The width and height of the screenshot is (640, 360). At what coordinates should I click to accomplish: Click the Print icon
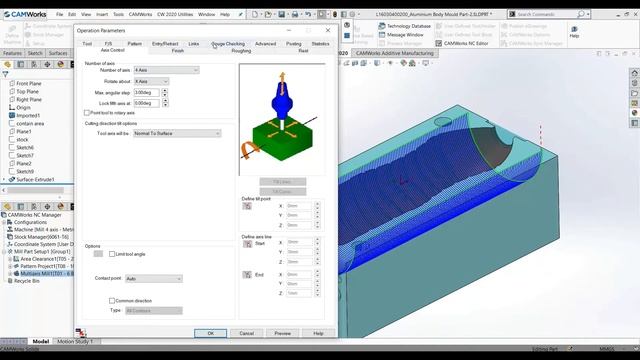[x=295, y=14]
